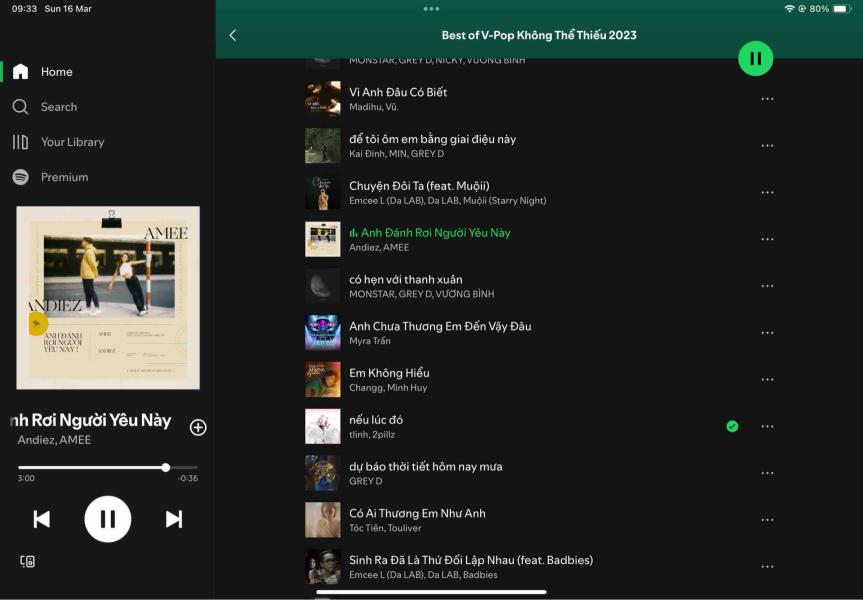Open Search in sidebar
Image resolution: width=863 pixels, height=600 pixels.
(59, 107)
